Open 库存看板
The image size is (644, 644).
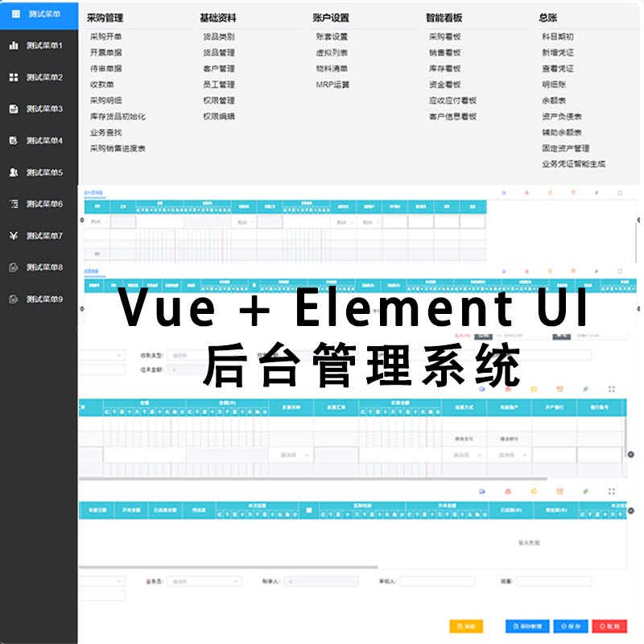[445, 68]
